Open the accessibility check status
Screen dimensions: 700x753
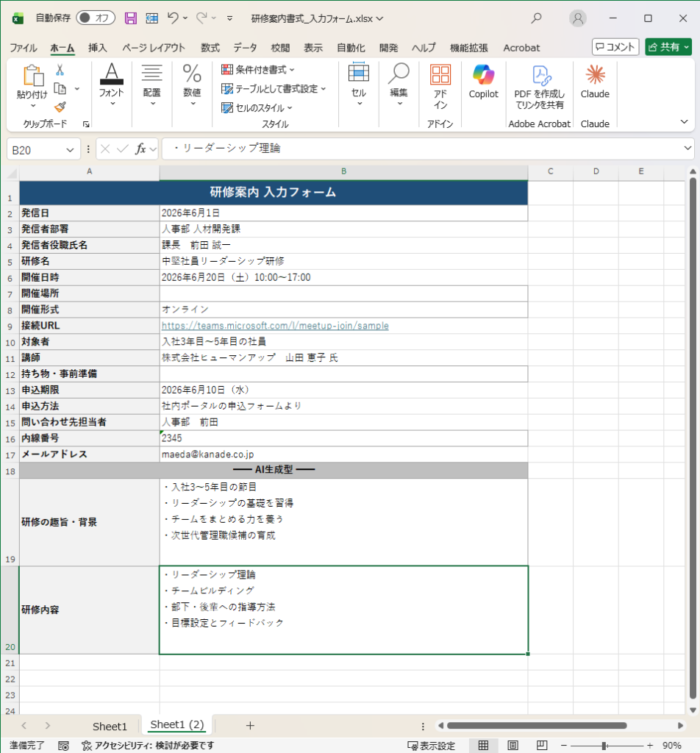148,746
